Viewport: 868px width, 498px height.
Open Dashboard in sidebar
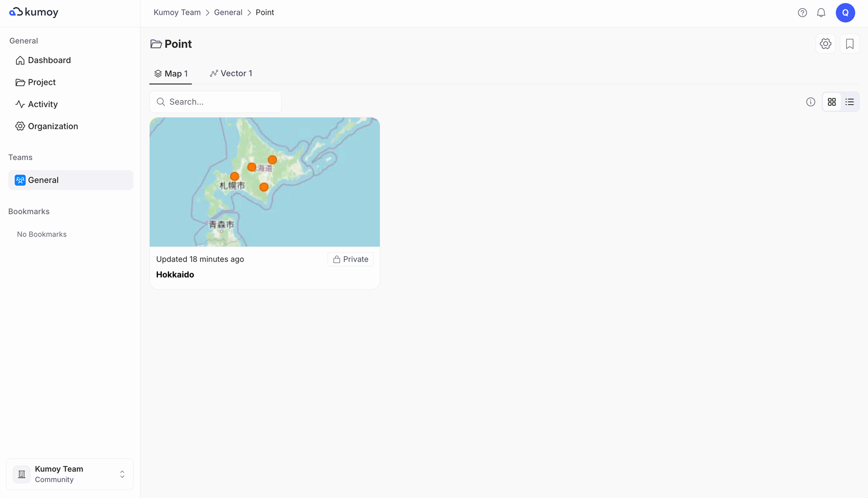[x=49, y=60]
